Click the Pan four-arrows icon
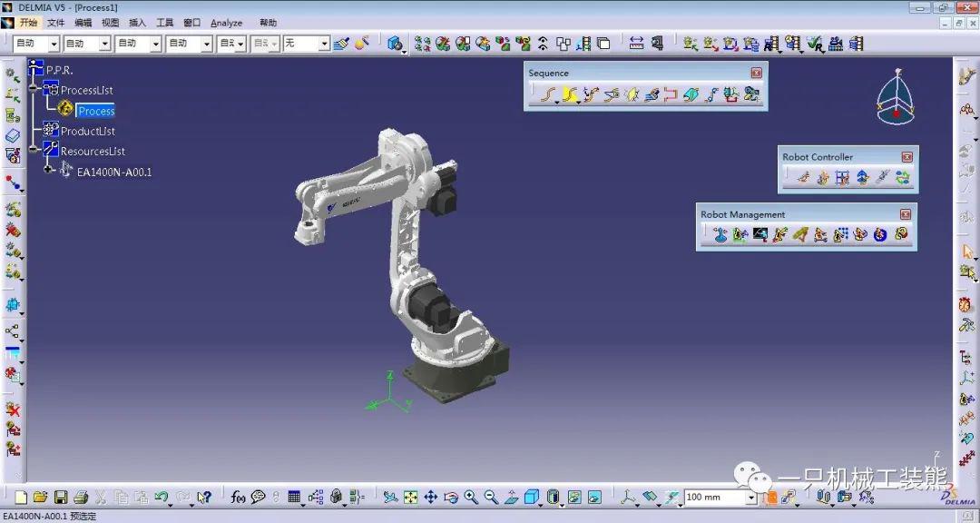The image size is (980, 523). (431, 498)
